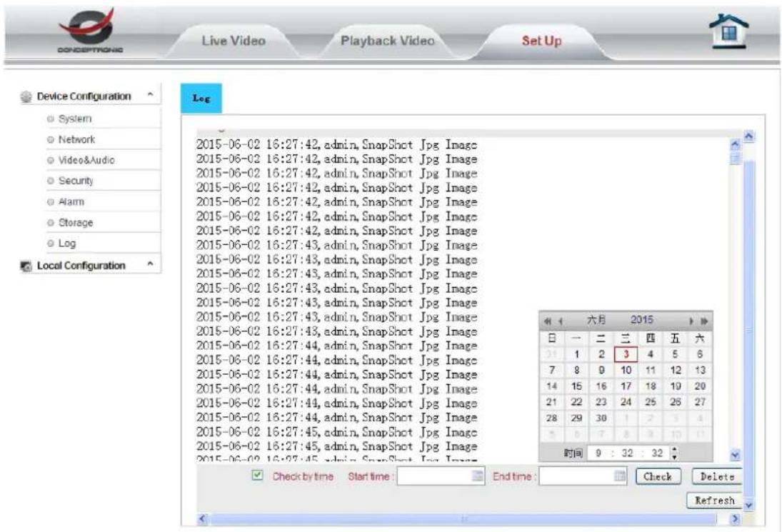Viewport: 782px width, 532px height.
Task: Click the first 16:27:44 SnapShot log entry
Action: click(x=336, y=346)
